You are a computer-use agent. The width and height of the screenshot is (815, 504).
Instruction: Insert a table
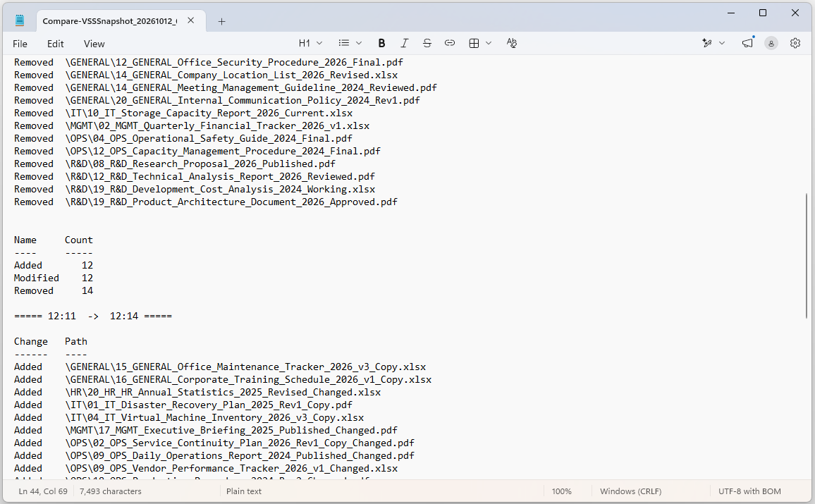click(x=474, y=43)
